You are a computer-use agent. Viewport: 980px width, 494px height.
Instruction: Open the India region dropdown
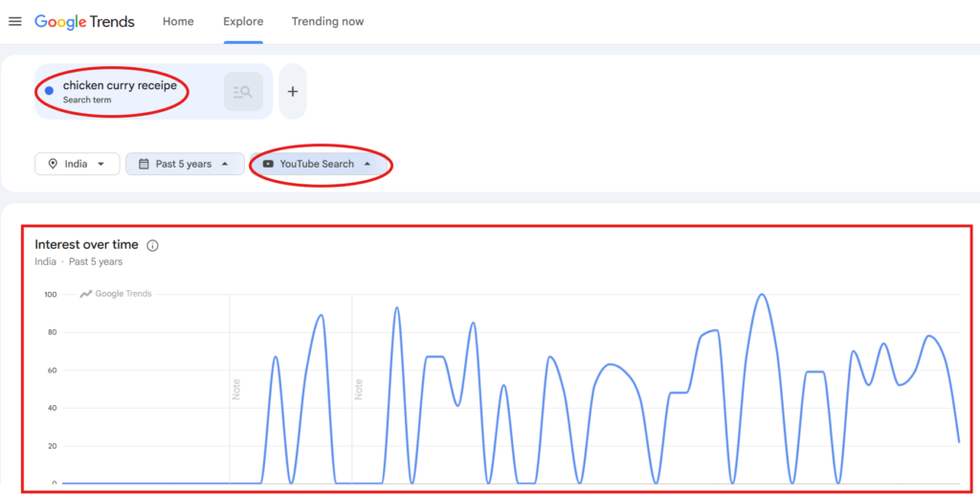[x=77, y=164]
